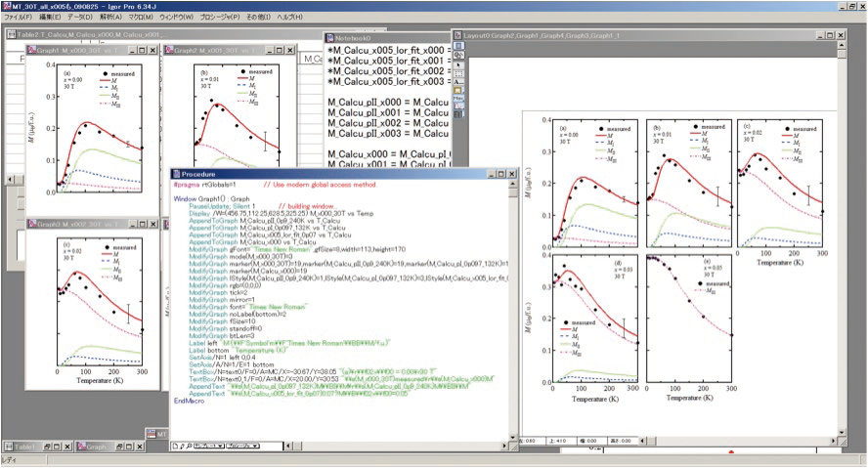Open the ファイル(F) menu
The image size is (868, 468).
pos(19,18)
